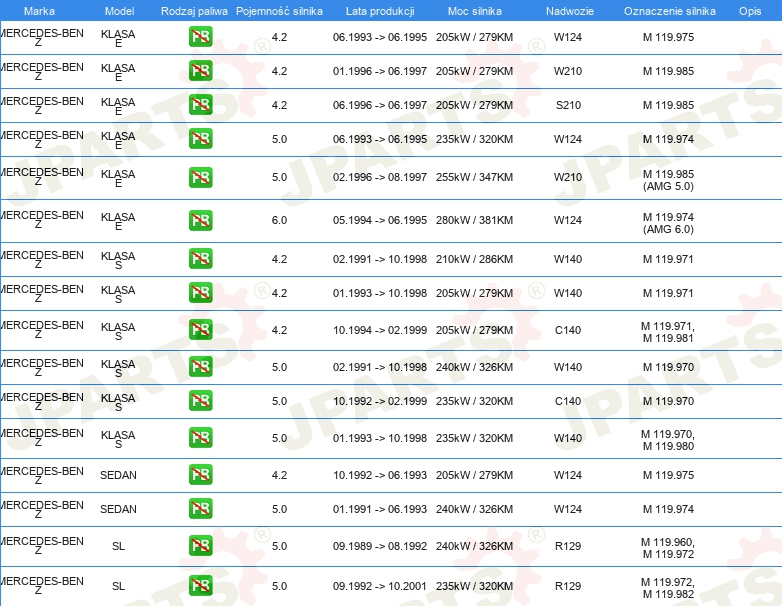
Task: Click the fuel icon in the 10.1994 -> 02.1999 row
Action: point(200,330)
